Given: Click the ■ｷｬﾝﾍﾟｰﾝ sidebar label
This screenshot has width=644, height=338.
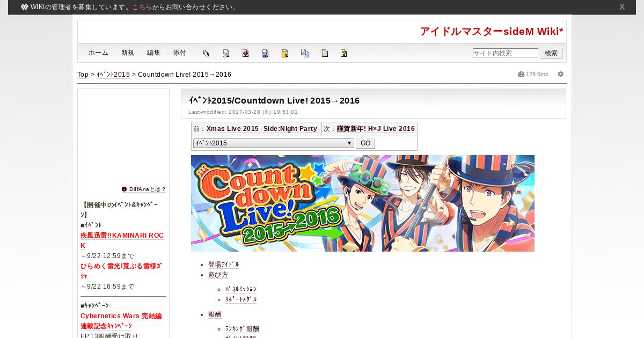Looking at the screenshot, I should (x=94, y=305).
